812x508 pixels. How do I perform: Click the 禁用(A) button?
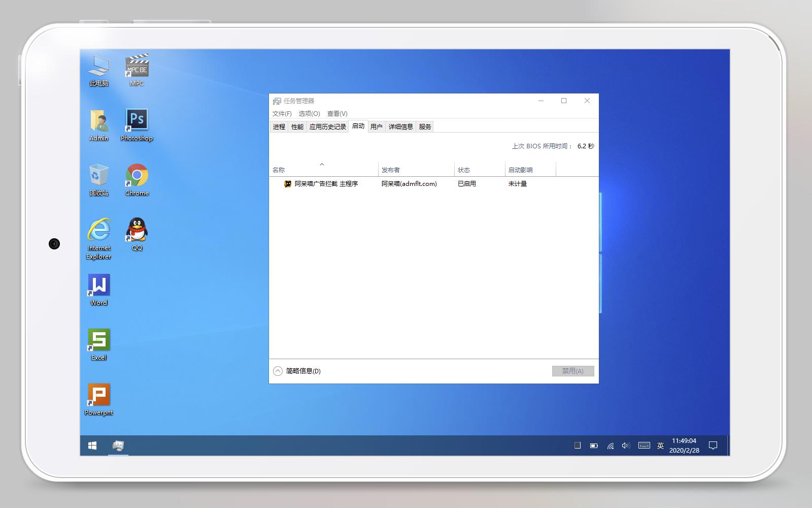pyautogui.click(x=573, y=371)
